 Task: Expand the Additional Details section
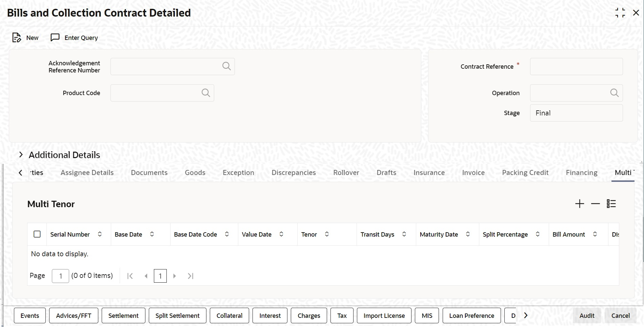tap(21, 155)
